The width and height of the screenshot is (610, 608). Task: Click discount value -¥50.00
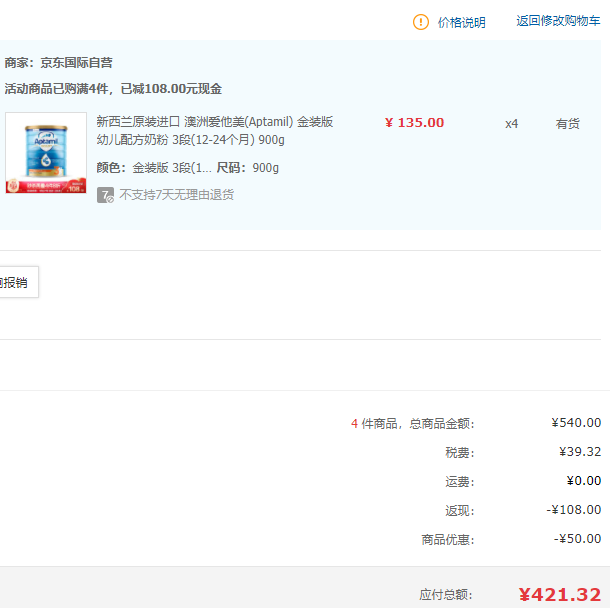pyautogui.click(x=577, y=539)
